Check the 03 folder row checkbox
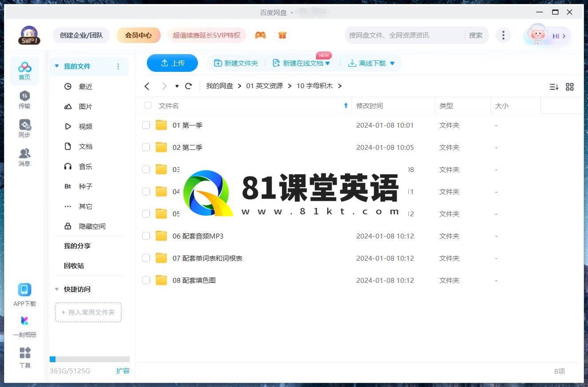The height and width of the screenshot is (387, 588). pyautogui.click(x=146, y=169)
